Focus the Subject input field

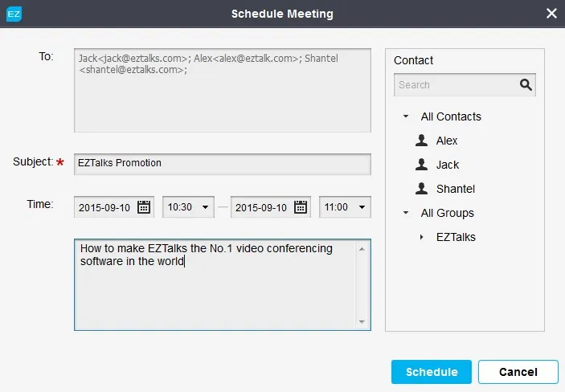[223, 164]
